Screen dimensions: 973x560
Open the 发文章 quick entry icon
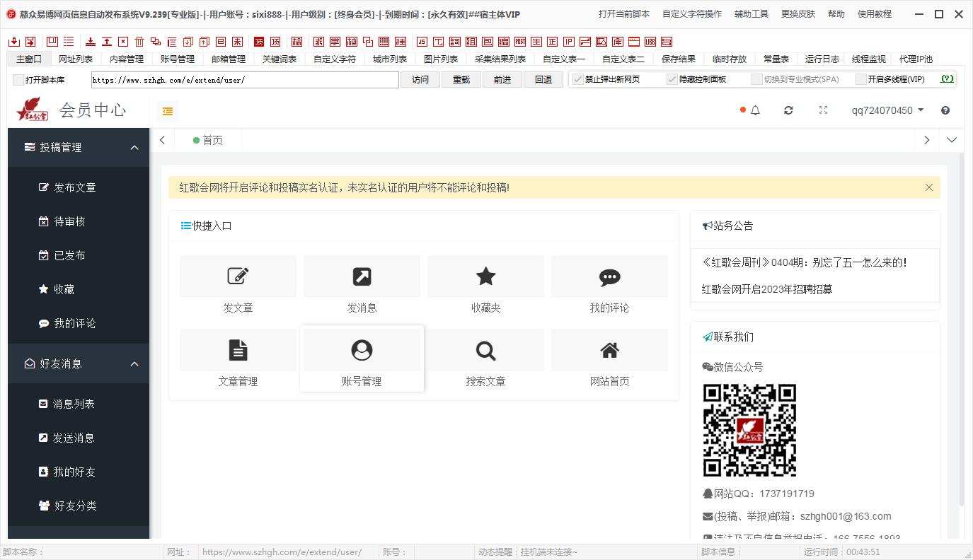coord(238,276)
